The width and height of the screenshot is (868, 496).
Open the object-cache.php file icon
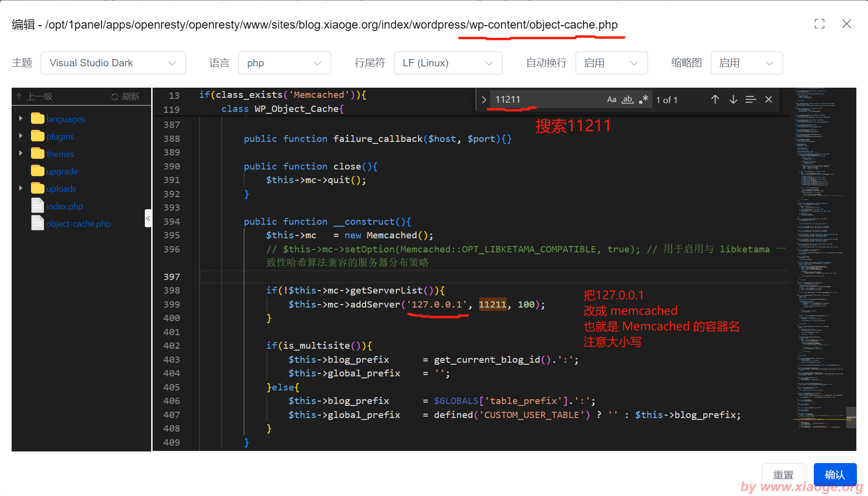37,223
